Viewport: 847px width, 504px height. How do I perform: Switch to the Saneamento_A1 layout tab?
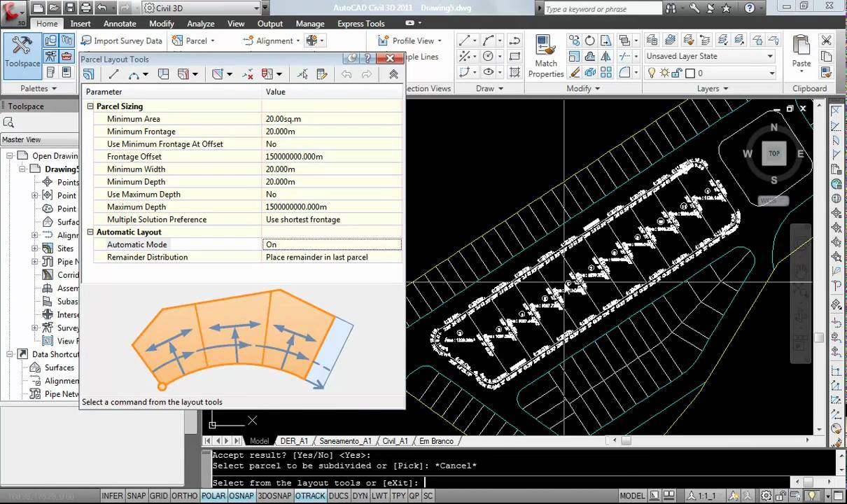pyautogui.click(x=345, y=441)
